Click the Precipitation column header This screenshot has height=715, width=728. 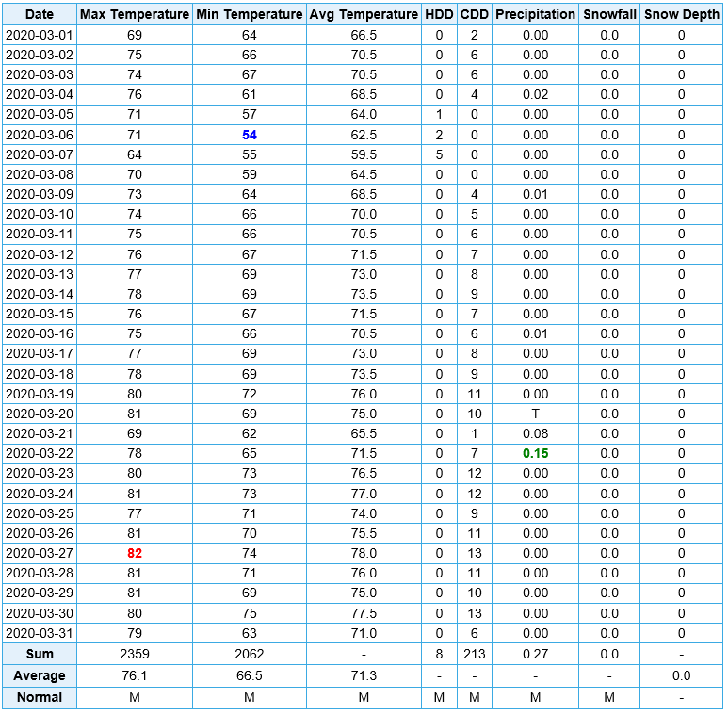tap(535, 14)
